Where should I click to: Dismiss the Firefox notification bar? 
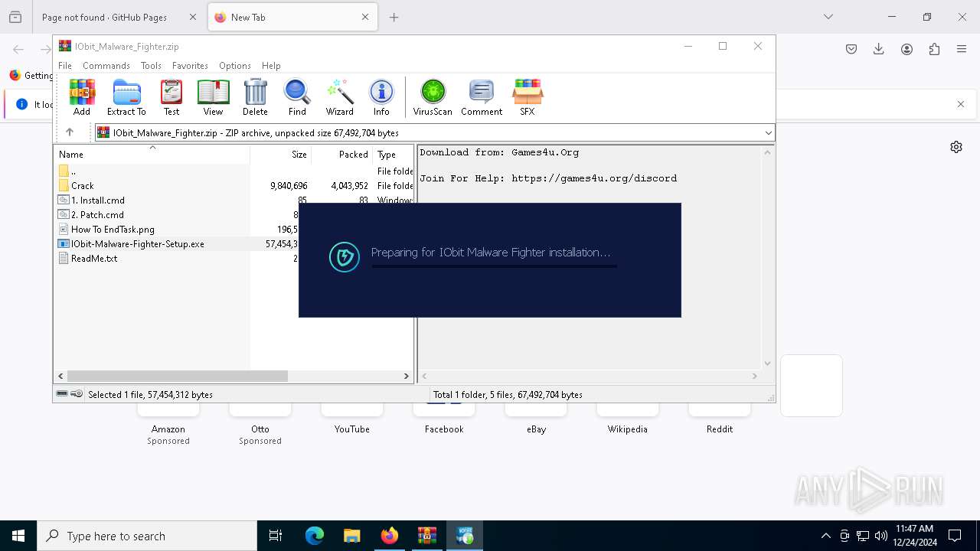coord(961,104)
